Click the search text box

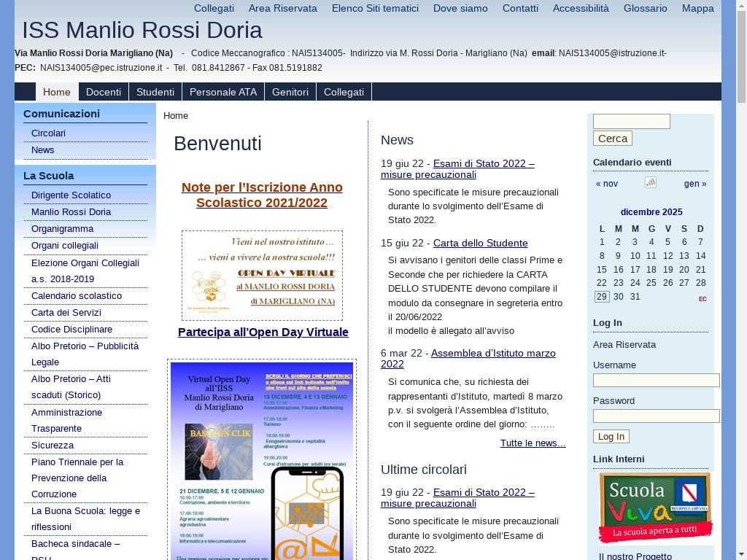tap(631, 122)
